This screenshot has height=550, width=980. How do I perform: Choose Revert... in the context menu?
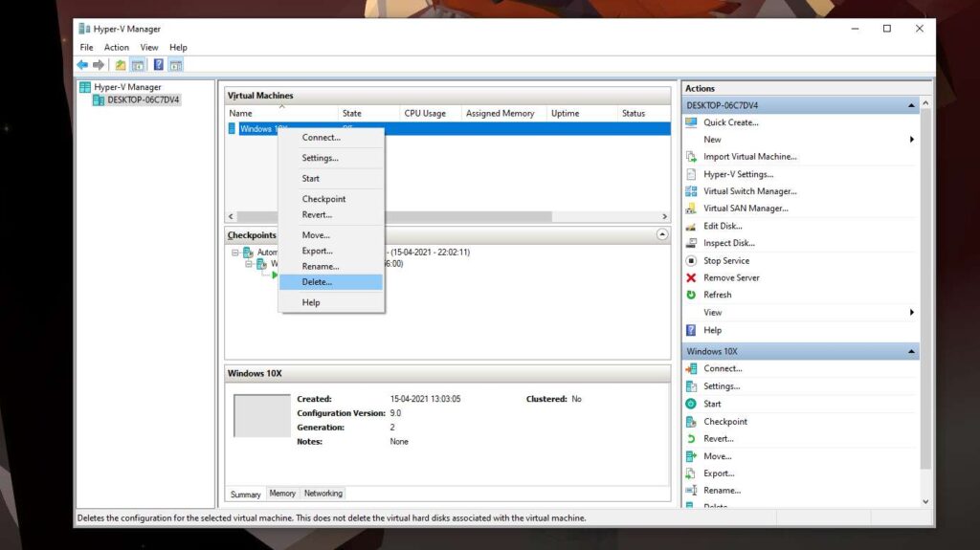331,214
